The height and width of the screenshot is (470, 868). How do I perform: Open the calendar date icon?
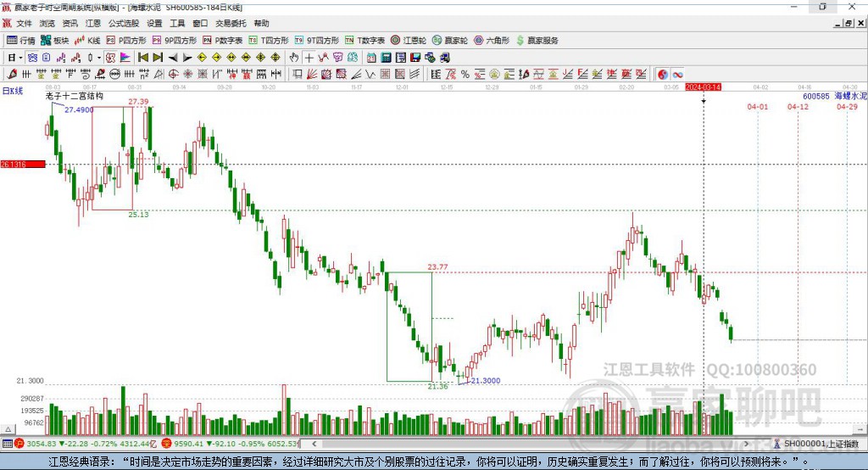371,57
